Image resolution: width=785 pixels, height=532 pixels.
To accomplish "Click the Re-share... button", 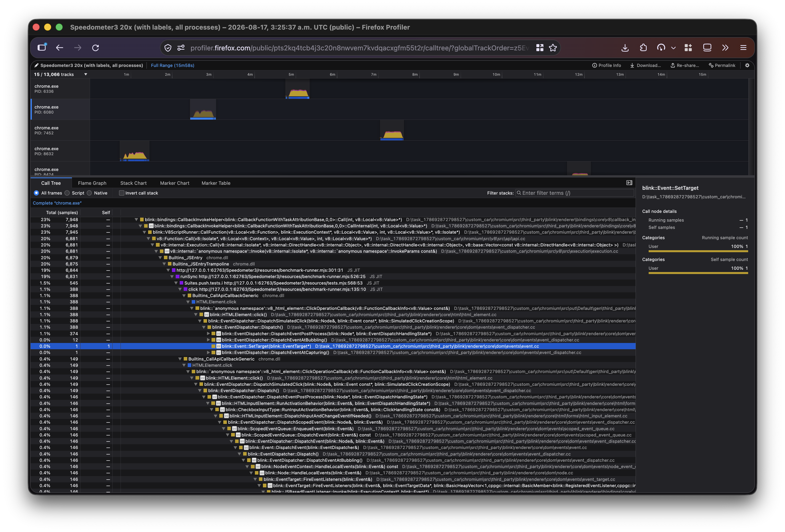I will 685,65.
